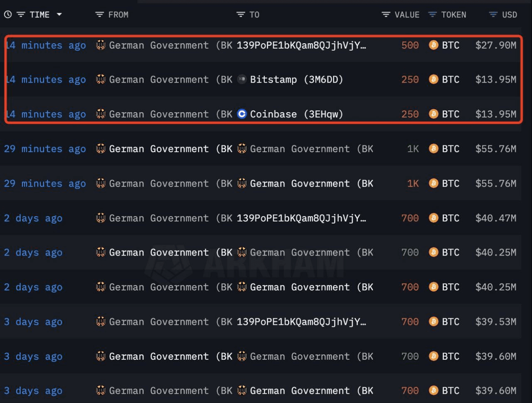Click the USD column header label
532x403 pixels.
coord(510,15)
